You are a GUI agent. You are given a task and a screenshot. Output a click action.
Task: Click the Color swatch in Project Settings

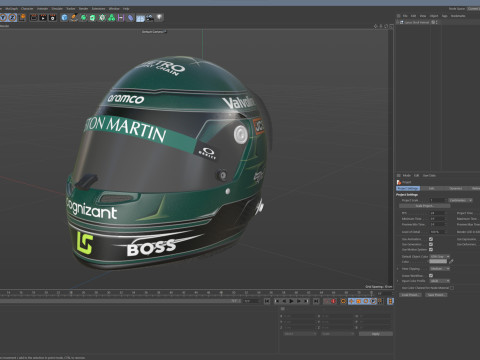[x=438, y=261]
